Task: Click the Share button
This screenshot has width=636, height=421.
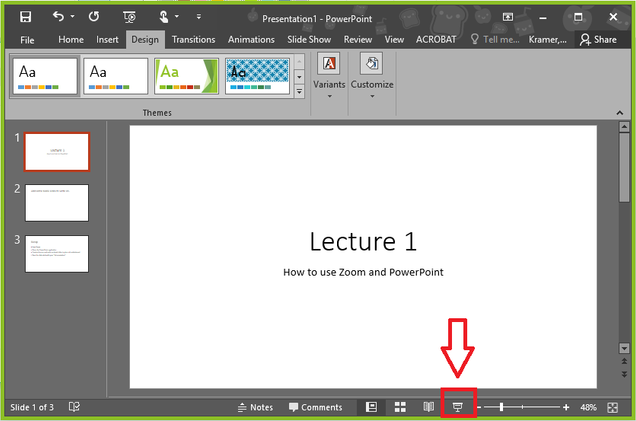Action: 598,39
